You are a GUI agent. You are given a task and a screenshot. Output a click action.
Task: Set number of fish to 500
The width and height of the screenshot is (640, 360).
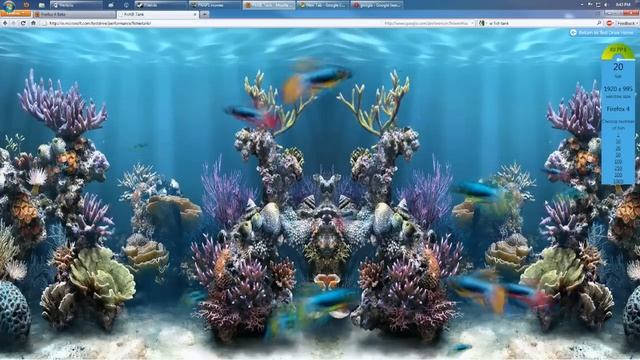pyautogui.click(x=618, y=175)
